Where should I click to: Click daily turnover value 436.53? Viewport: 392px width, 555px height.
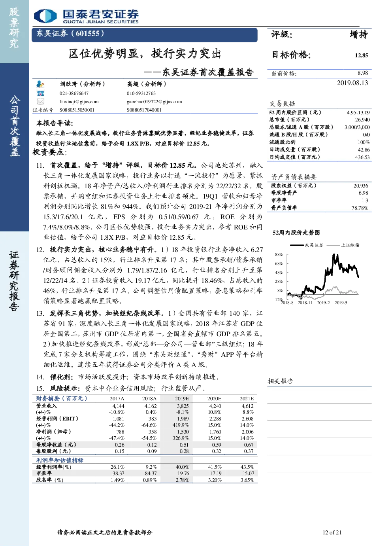362,157
